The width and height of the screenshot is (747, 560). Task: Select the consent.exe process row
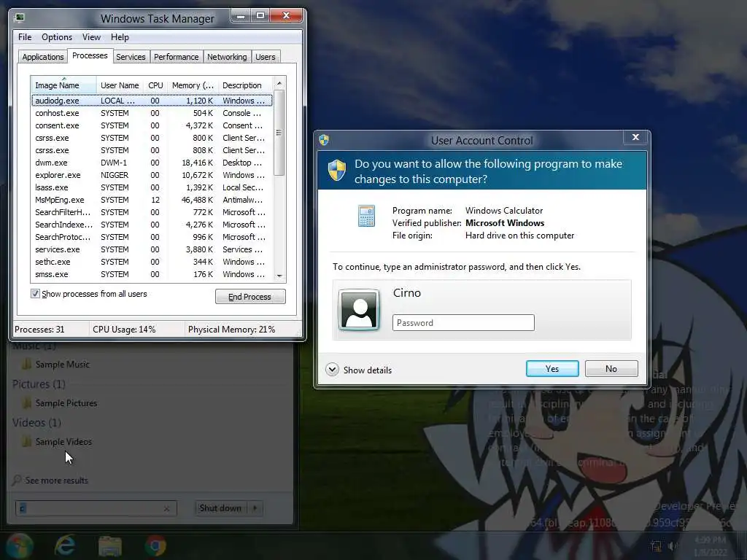coord(152,125)
